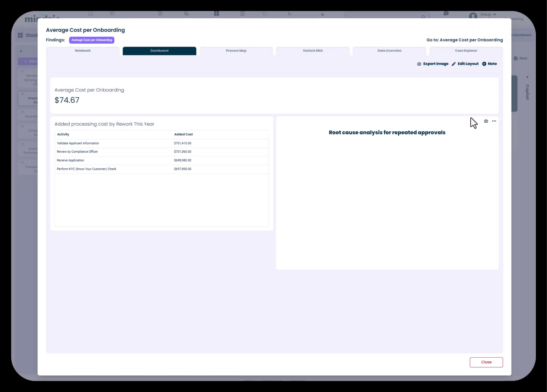Go to the Case Explorer tab
This screenshot has width=547, height=392.
point(466,51)
